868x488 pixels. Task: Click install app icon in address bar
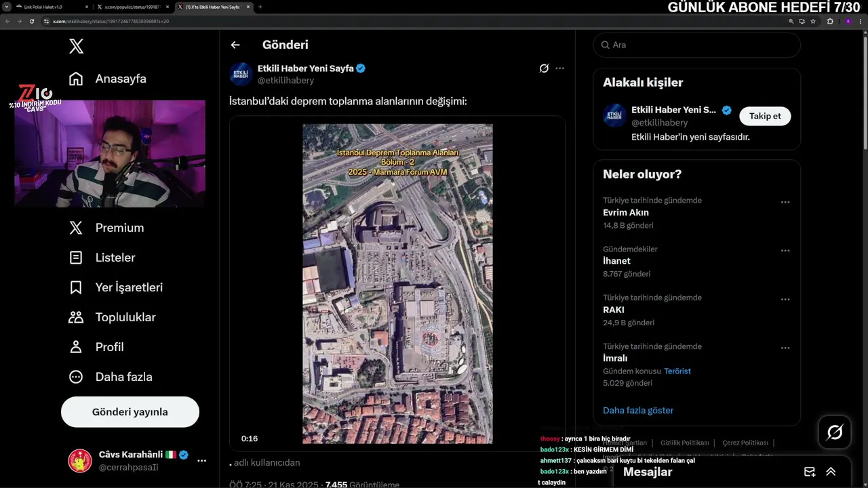802,21
